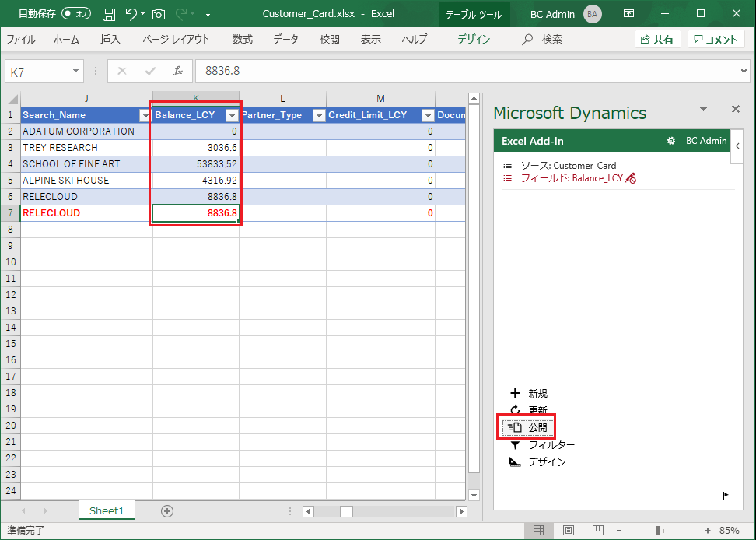The image size is (756, 540).
Task: Open Microsoft Dynamics pane options dropdown
Action: (x=703, y=109)
